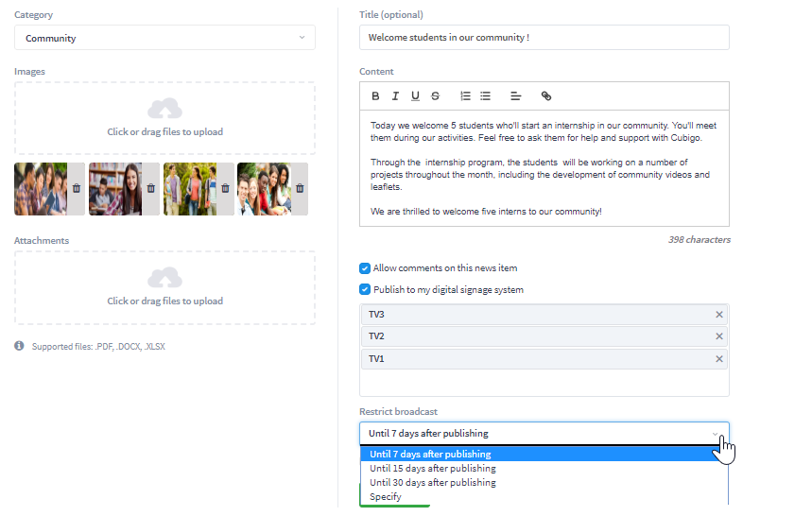Apply strikethrough formatting
812x516 pixels.
pos(435,95)
